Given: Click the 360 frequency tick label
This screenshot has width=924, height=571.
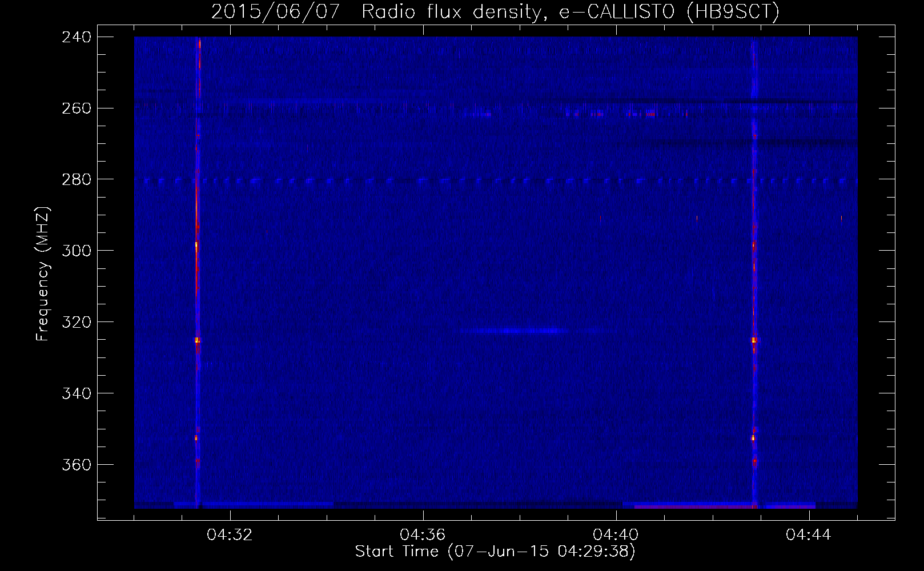Looking at the screenshot, I should tap(77, 465).
